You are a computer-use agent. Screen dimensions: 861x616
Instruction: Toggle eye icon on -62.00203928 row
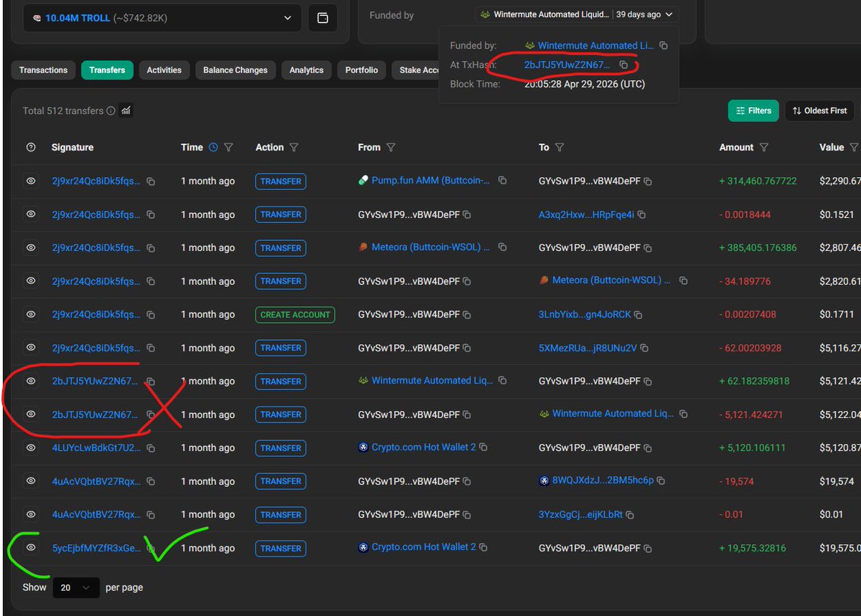pos(31,348)
